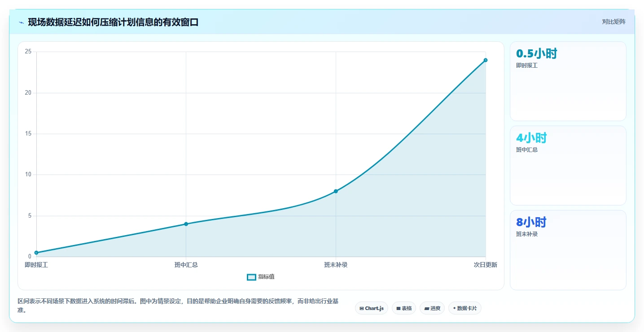The width and height of the screenshot is (644, 332).
Task: Select the 表格 tag chip
Action: (404, 308)
